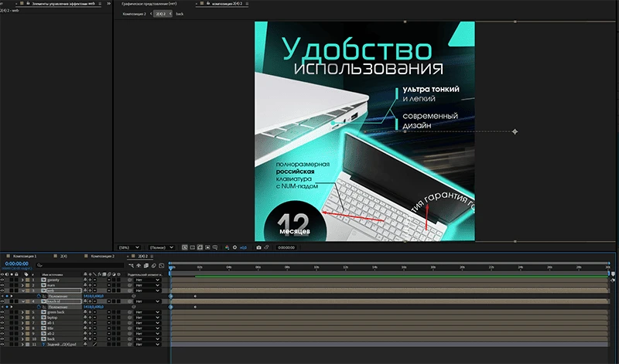Open parent dropdown for back layer
Image resolution: width=619 pixels, height=364 pixels.
click(x=147, y=338)
